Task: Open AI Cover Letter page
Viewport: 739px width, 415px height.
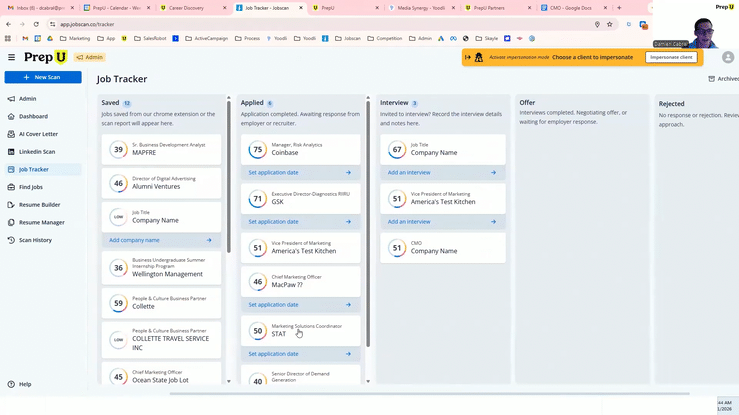Action: click(38, 134)
